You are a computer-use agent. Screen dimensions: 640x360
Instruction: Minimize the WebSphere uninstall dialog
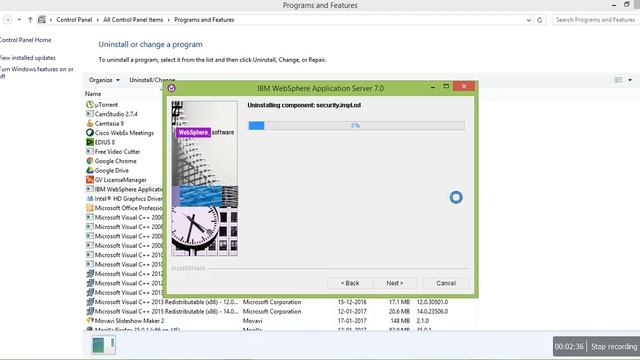pyautogui.click(x=433, y=87)
